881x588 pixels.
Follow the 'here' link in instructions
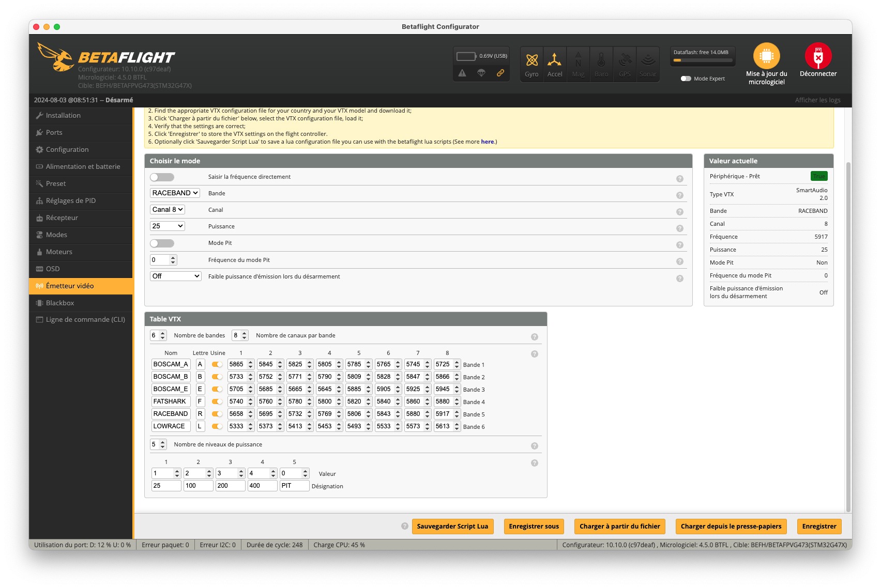pyautogui.click(x=487, y=142)
